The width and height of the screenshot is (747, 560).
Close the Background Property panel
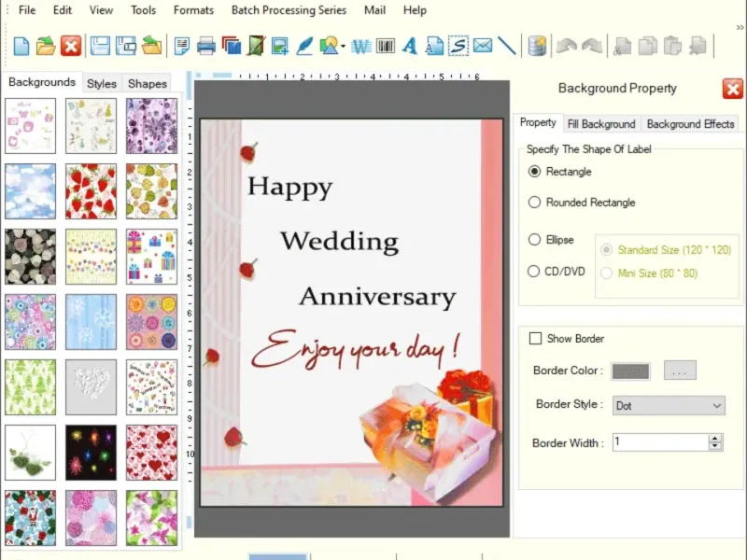click(x=732, y=89)
